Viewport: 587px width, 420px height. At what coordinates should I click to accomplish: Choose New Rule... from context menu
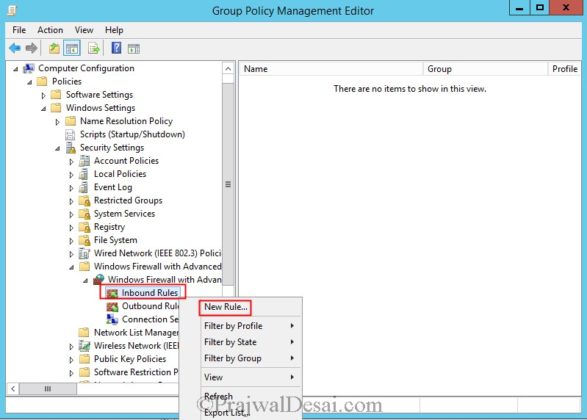click(225, 307)
